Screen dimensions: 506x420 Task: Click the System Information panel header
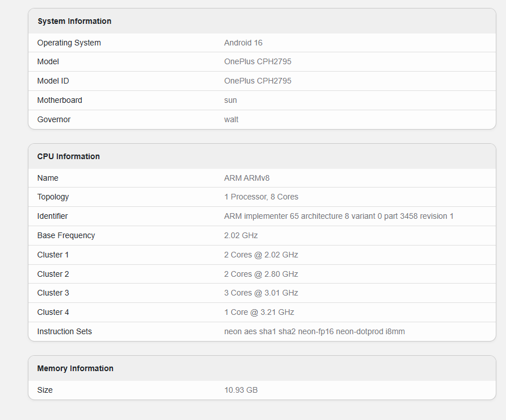click(74, 21)
